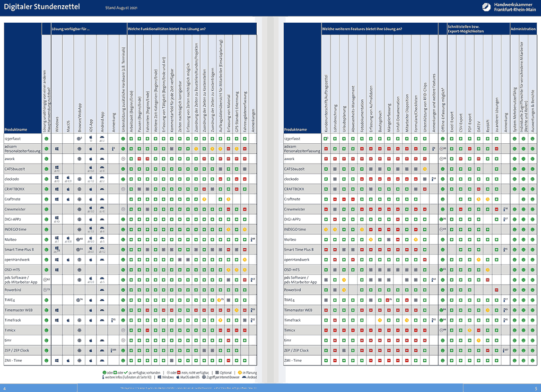Click the 'in Planung' legend text
Image resolution: width=541 pixels, height=392 pixels.
click(x=249, y=373)
